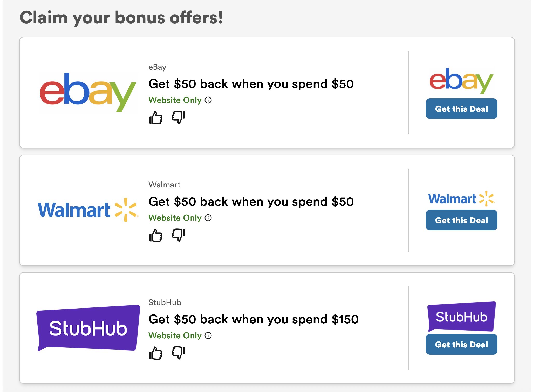Click Get this Deal for the Walmart offer
533x392 pixels.
coord(461,220)
